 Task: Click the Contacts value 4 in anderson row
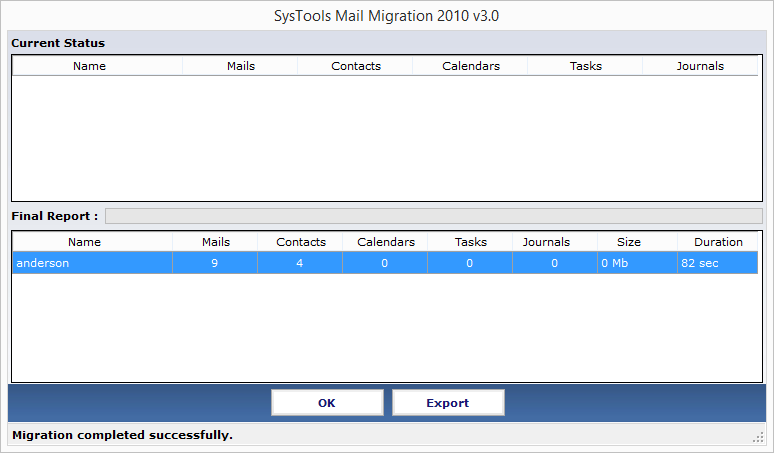click(x=300, y=263)
